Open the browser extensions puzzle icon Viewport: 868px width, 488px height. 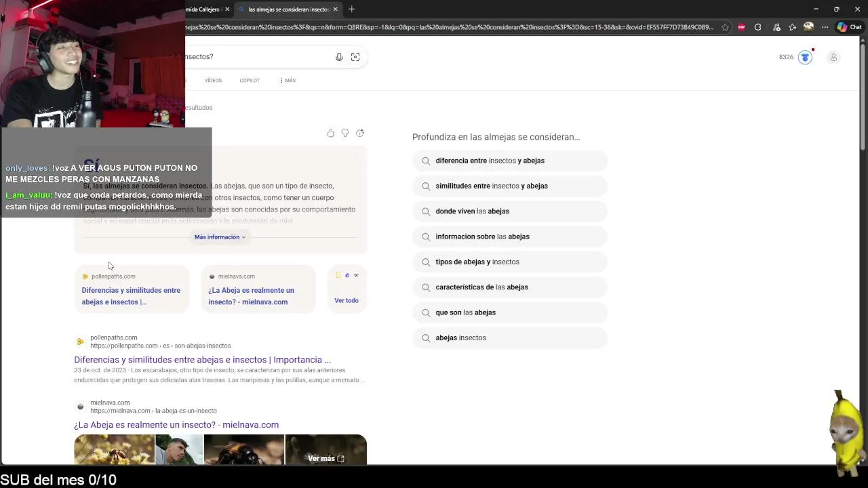point(758,27)
